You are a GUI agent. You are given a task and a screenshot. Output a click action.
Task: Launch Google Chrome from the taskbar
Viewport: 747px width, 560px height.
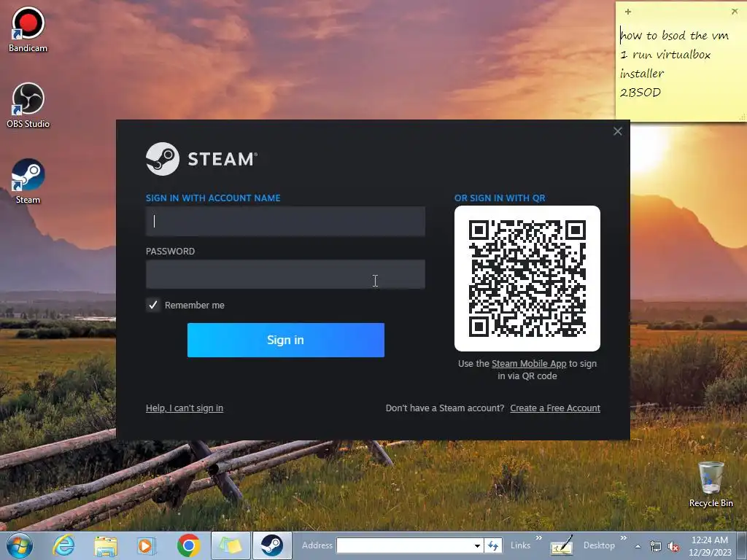tap(188, 545)
